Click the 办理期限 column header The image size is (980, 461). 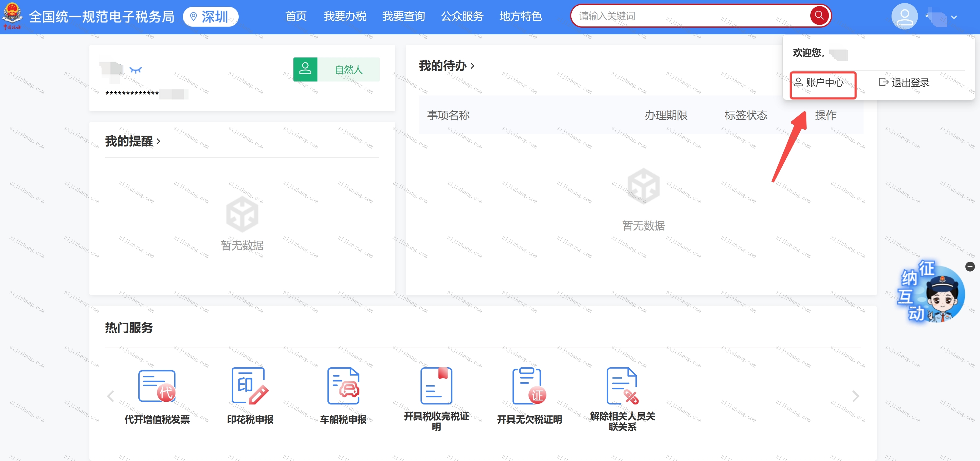click(x=666, y=115)
